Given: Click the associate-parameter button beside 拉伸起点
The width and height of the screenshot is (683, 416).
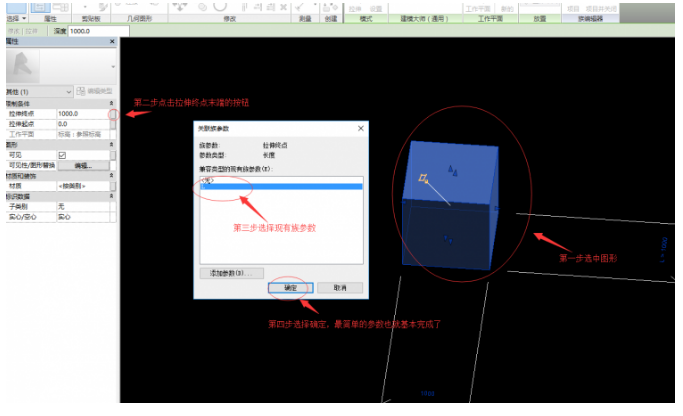Looking at the screenshot, I should pos(113,124).
